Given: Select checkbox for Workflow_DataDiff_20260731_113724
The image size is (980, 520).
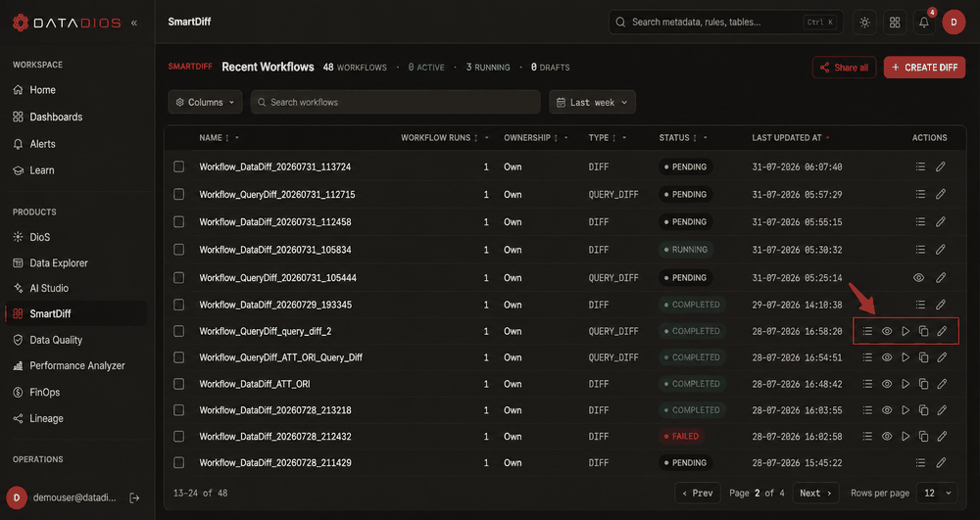Looking at the screenshot, I should (x=178, y=166).
